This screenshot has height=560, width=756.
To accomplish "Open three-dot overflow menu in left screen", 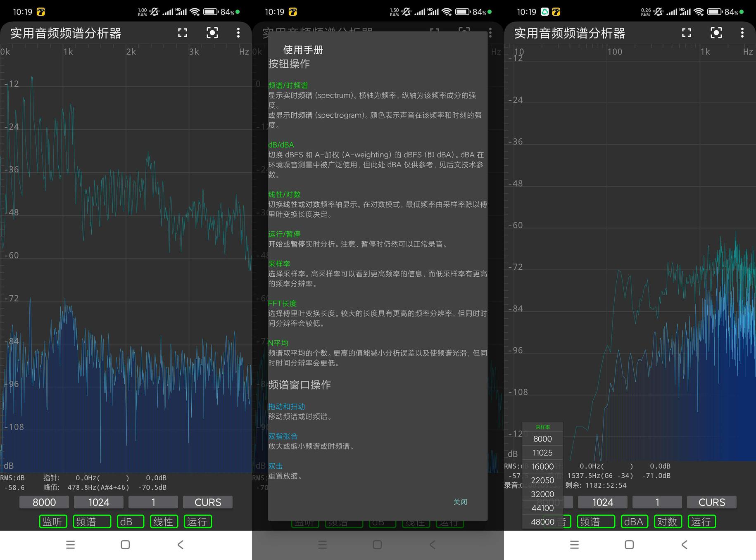I will [x=238, y=33].
